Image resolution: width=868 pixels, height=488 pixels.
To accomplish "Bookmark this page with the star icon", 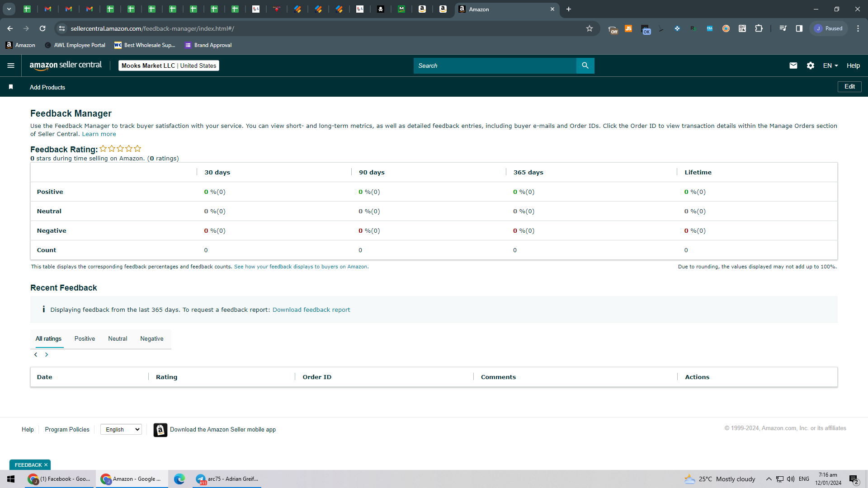I will 589,28.
